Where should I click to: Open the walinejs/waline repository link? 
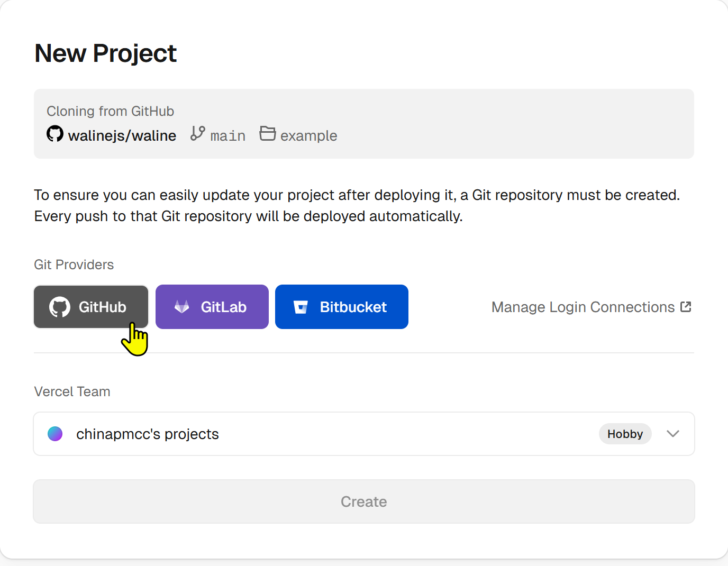122,136
